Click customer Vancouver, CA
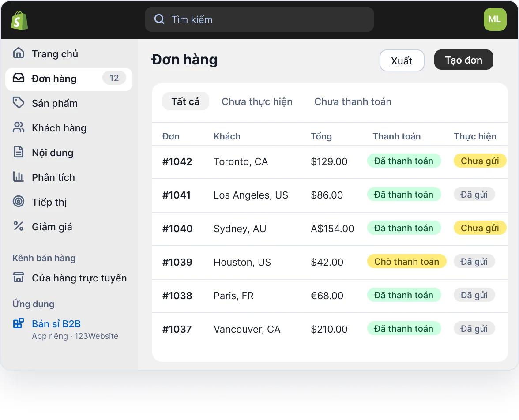The image size is (519, 420). point(247,329)
